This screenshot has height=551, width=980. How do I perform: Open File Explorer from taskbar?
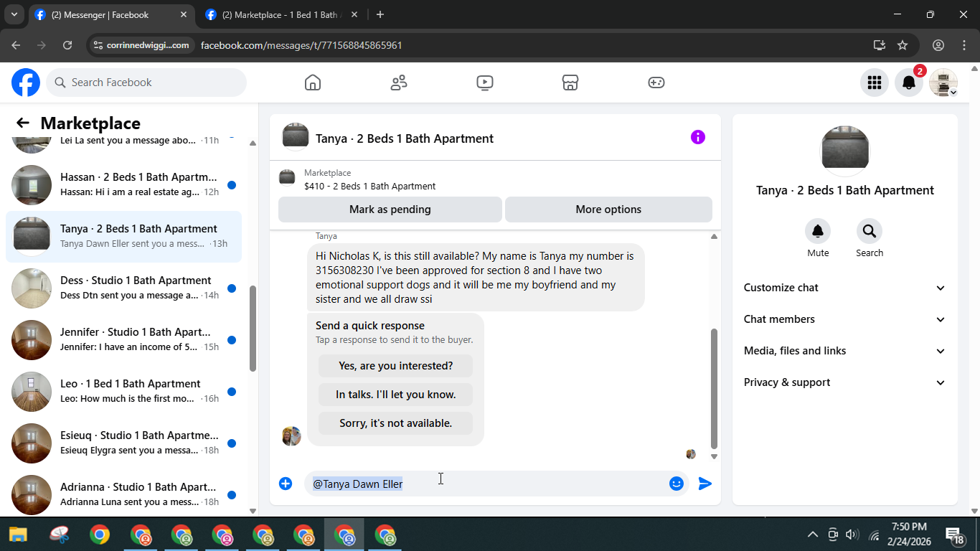[x=18, y=535]
